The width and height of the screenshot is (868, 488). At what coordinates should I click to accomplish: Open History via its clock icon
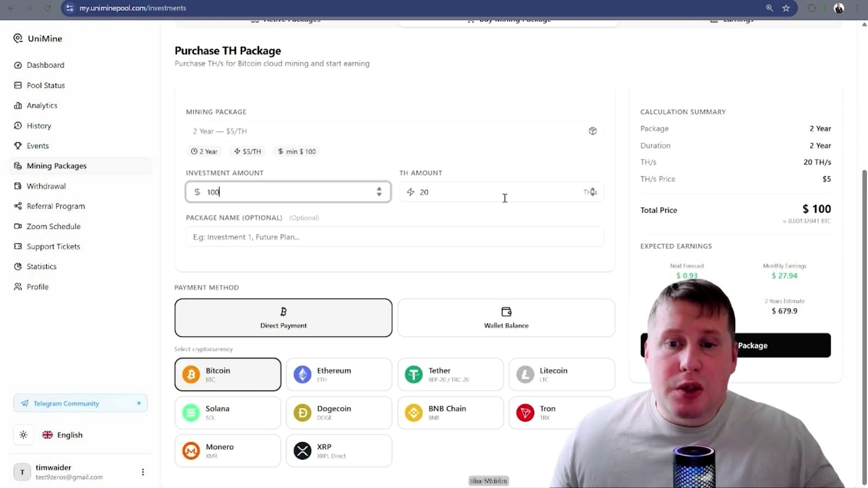[18, 126]
